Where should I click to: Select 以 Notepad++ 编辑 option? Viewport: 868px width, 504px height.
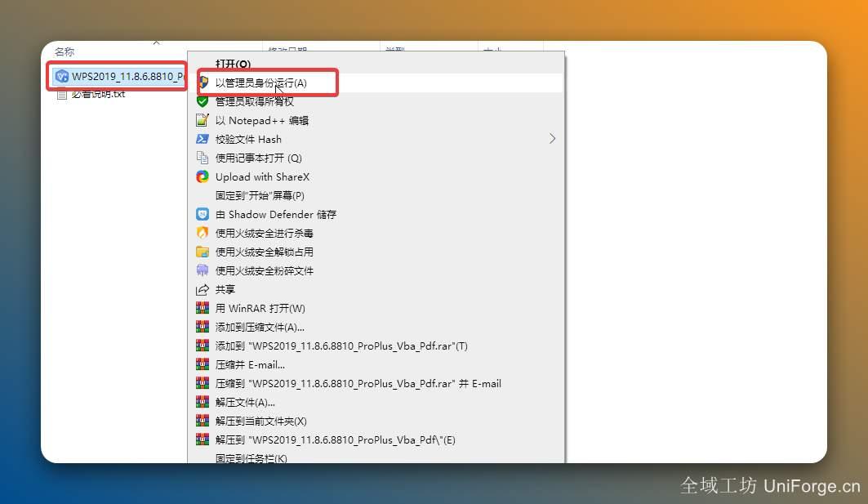(x=262, y=120)
